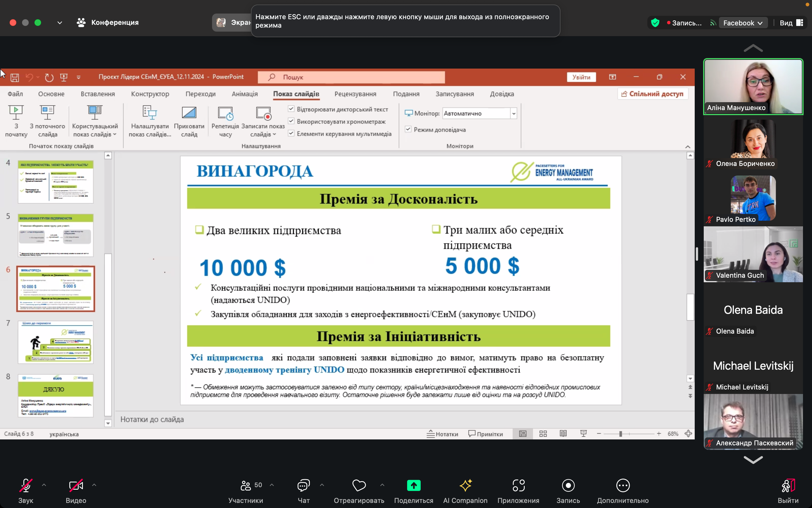Screen dimensions: 812x508
Task: Turn on camera via Видео button
Action: coord(76,491)
